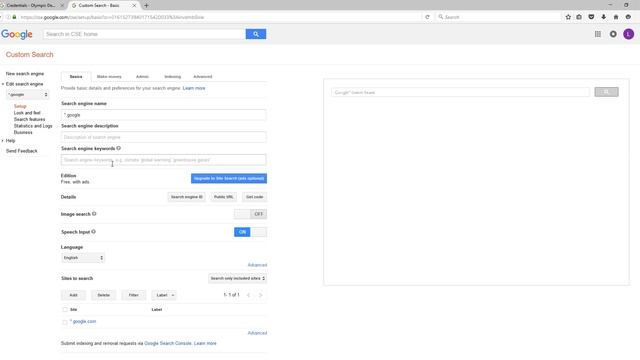Open the Firefox downloads arrow icon
This screenshot has width=640, height=360.
tap(604, 17)
